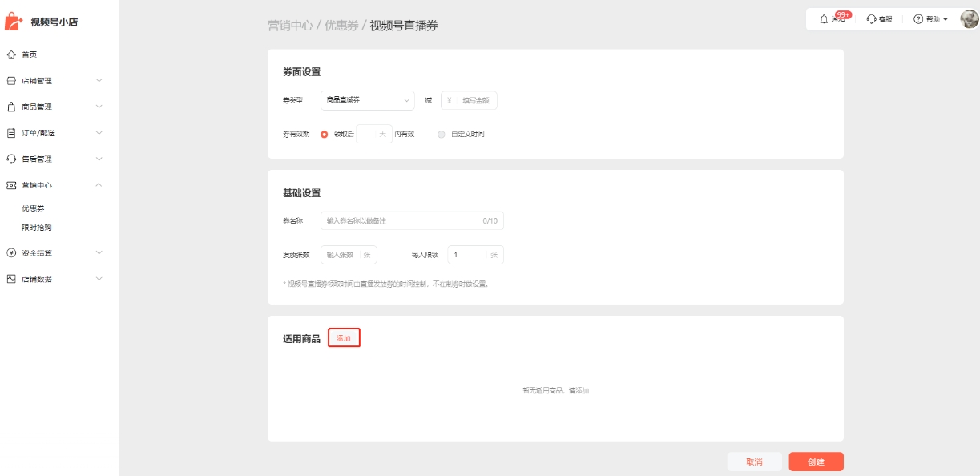Expand the 订单/配送 chevron

[99, 133]
